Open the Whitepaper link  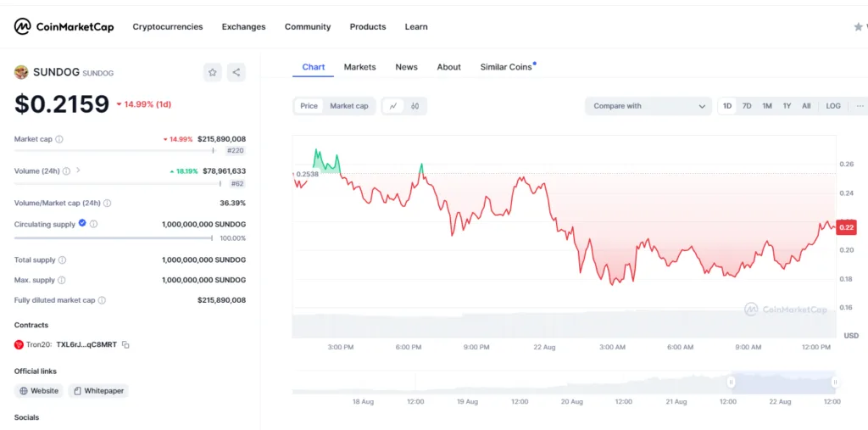[x=99, y=391]
